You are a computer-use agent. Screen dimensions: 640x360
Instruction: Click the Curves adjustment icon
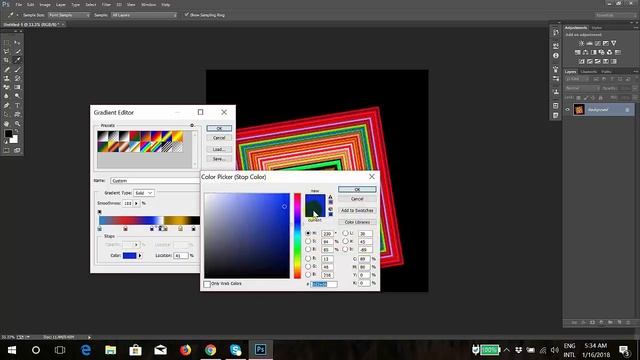pos(598,43)
